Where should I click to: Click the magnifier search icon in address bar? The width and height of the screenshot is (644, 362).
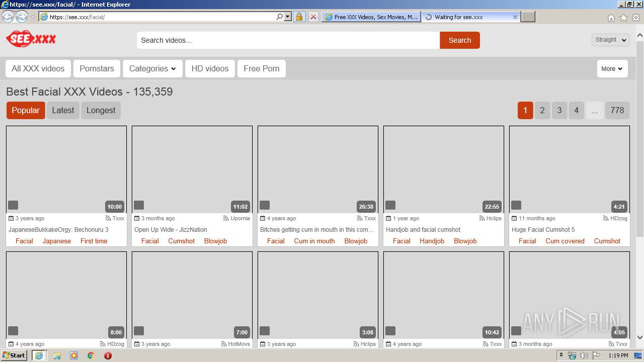[280, 17]
